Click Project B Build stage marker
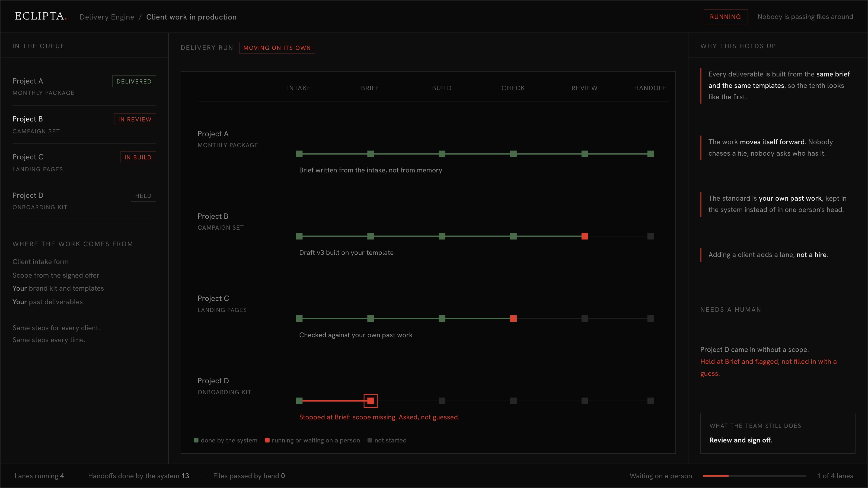The height and width of the screenshot is (488, 868). click(x=442, y=236)
